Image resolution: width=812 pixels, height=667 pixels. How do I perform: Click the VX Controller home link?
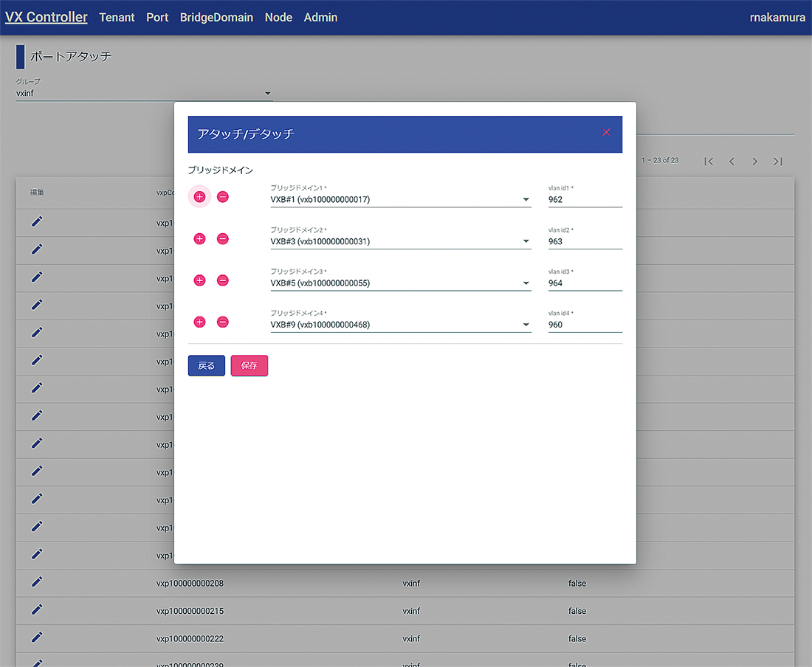pos(46,17)
